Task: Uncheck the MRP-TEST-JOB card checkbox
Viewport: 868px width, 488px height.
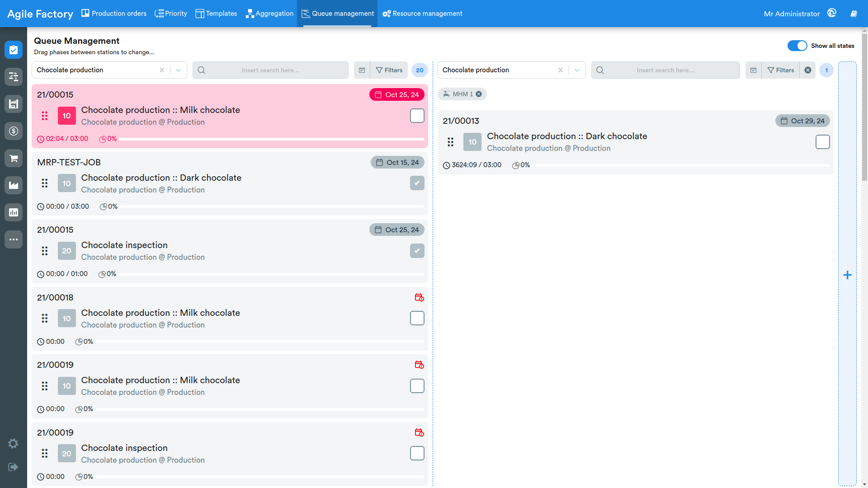Action: tap(417, 183)
